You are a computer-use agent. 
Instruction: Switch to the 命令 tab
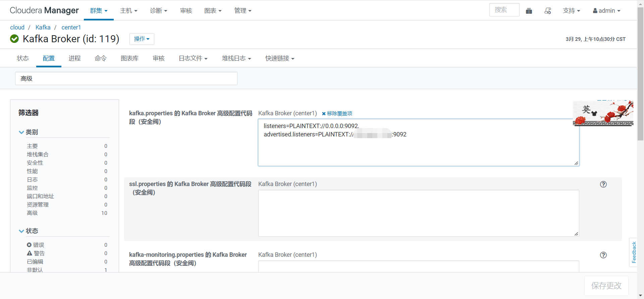(101, 58)
